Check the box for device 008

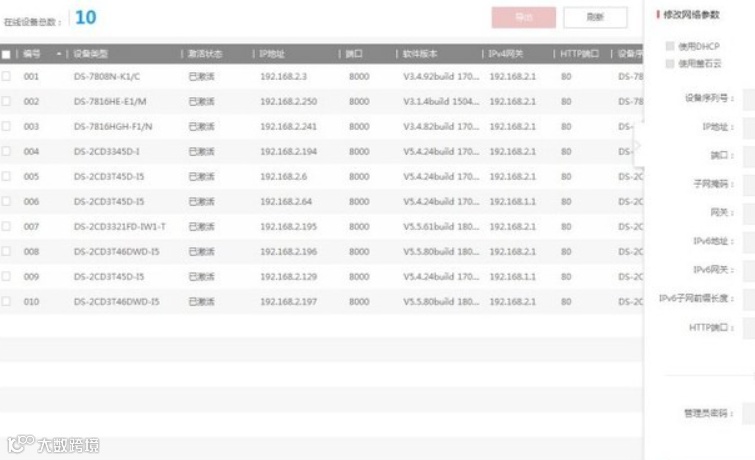pyautogui.click(x=6, y=251)
